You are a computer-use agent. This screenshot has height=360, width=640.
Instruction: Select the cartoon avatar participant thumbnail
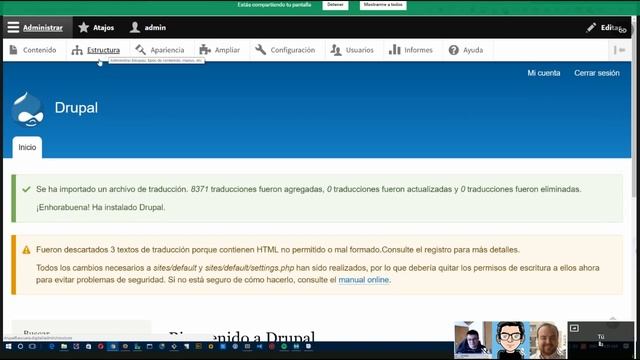(511, 340)
